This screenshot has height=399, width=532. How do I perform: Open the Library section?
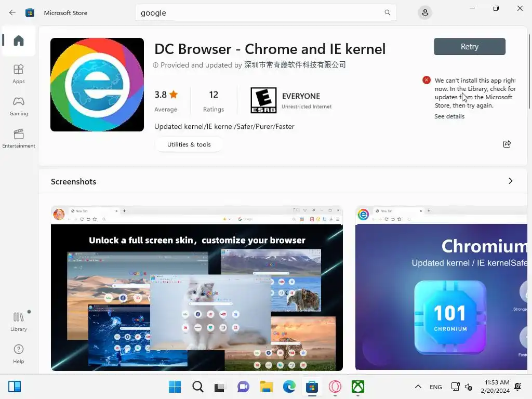point(19,322)
